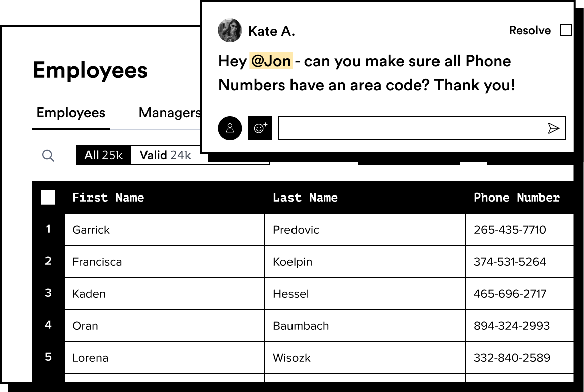Click the First Name column header
Image resolution: width=584 pixels, height=392 pixels.
tap(108, 198)
